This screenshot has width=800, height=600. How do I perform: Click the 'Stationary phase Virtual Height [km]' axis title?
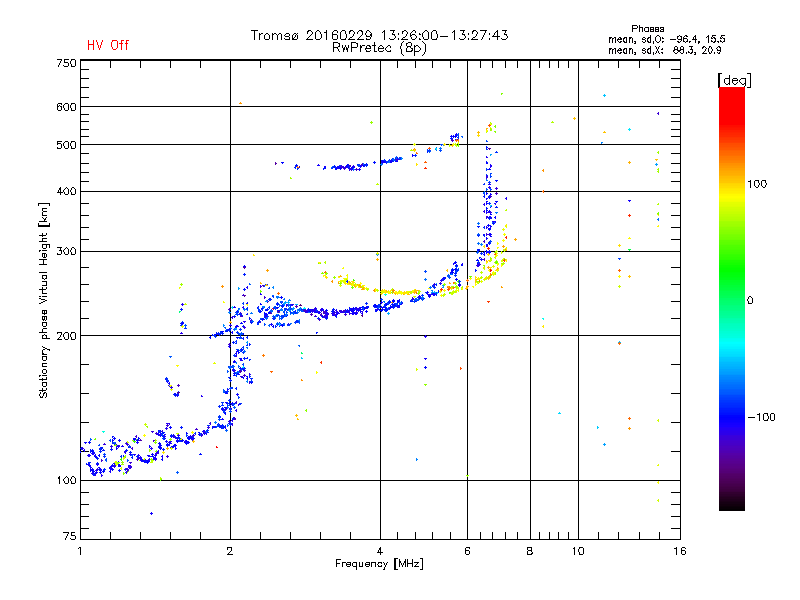click(43, 301)
